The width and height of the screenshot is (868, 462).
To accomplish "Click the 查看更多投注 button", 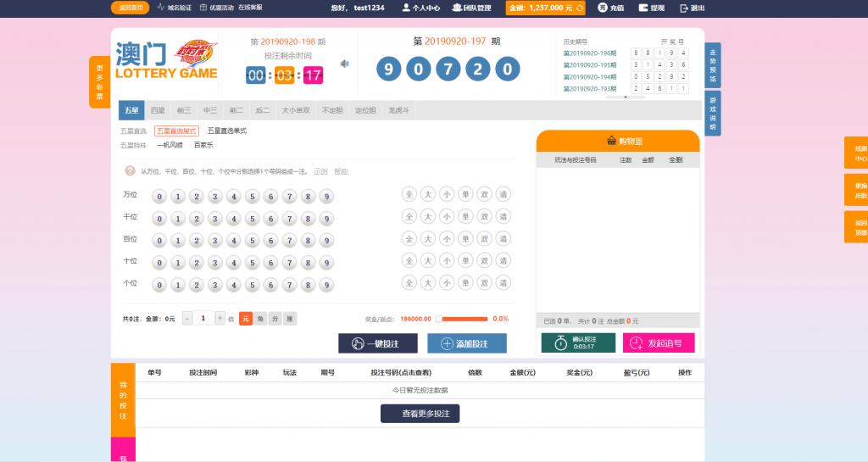I will click(420, 414).
